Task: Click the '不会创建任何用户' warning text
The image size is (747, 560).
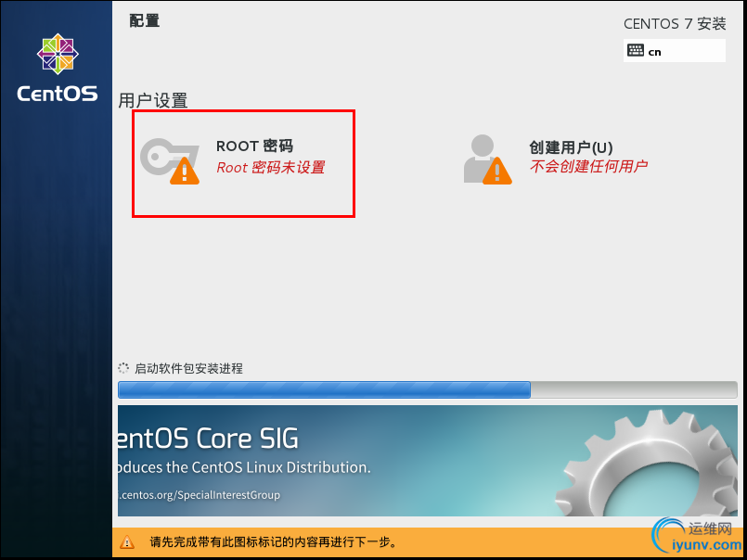Action: [x=588, y=166]
